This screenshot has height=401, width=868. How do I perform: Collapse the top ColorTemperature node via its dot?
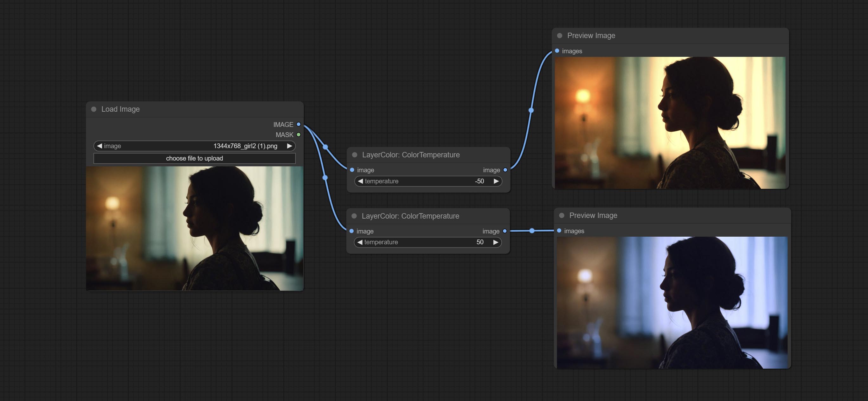[355, 155]
